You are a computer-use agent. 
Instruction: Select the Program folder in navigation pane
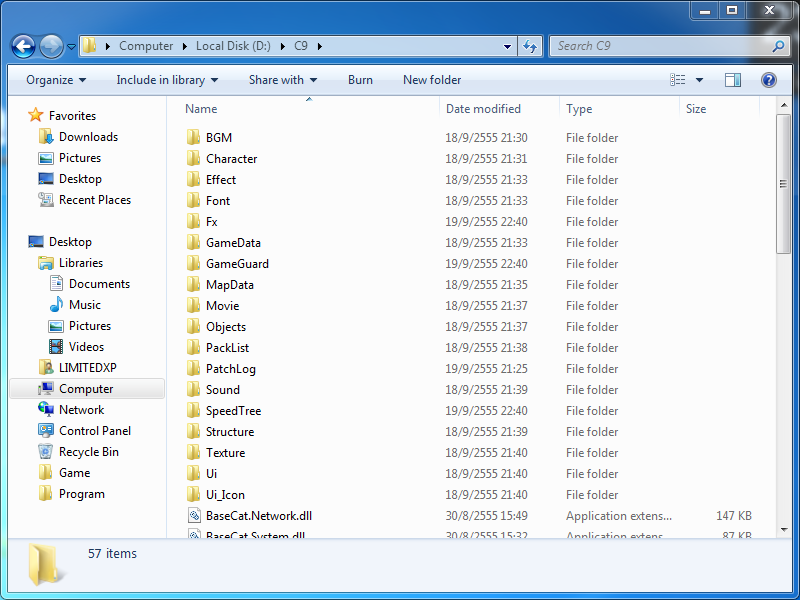point(82,494)
